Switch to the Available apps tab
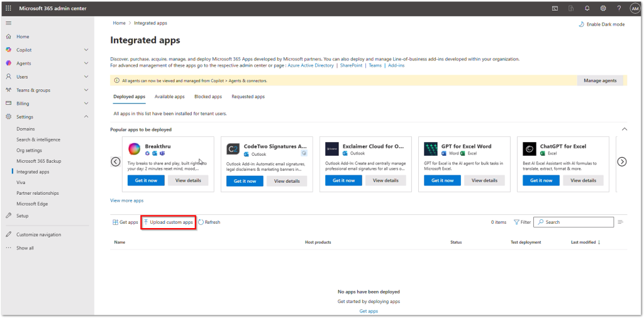This screenshot has height=318, width=644. (x=169, y=97)
